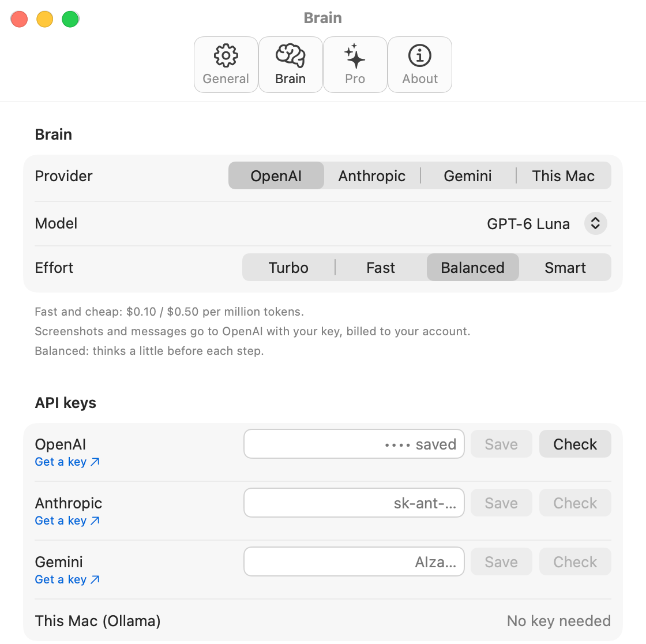Check the Anthropic API key
The width and height of the screenshot is (646, 644).
click(575, 503)
